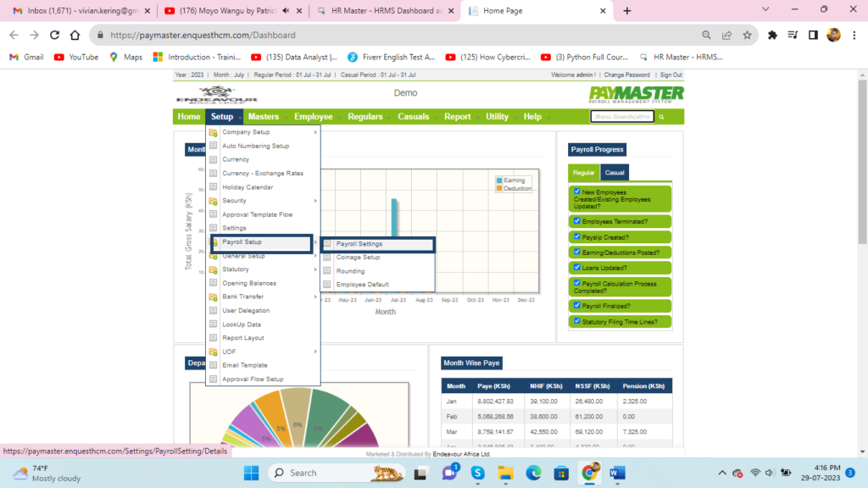
Task: Click the Holiday Calendar document icon
Action: 214,187
